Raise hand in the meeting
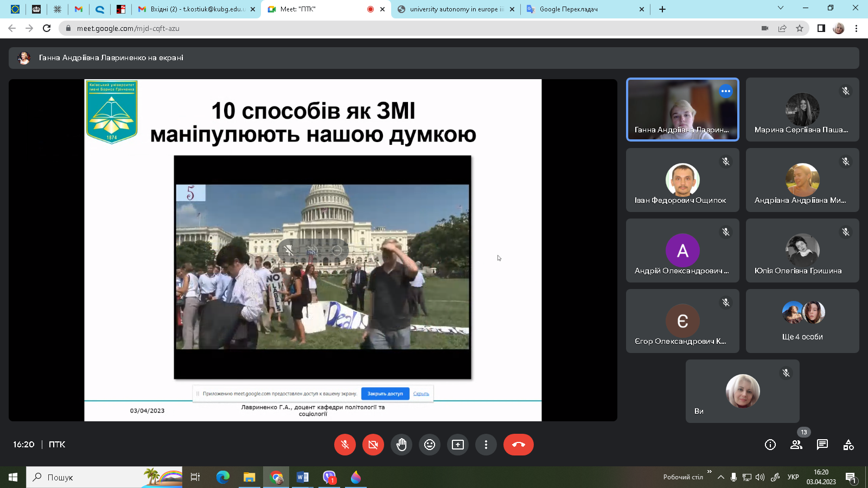Image resolution: width=868 pixels, height=488 pixels. click(x=401, y=444)
